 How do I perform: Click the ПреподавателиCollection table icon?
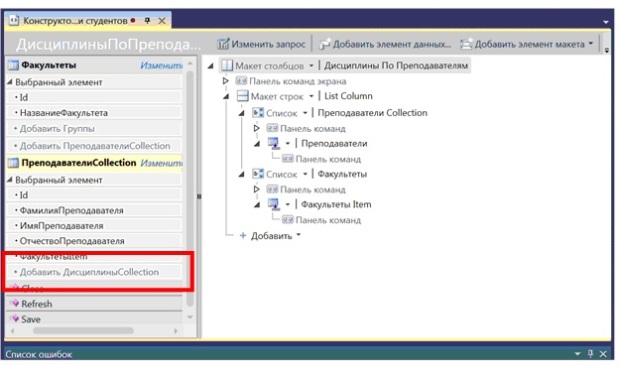click(x=13, y=163)
